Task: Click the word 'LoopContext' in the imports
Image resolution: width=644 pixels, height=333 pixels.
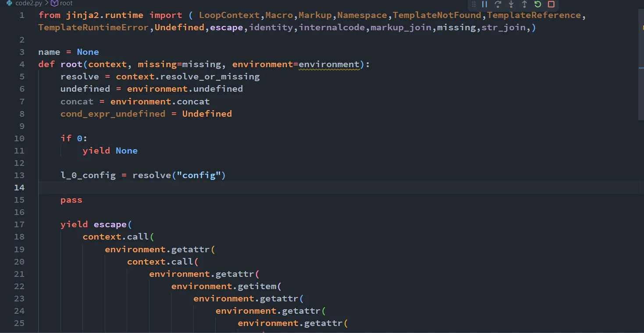Action: point(229,15)
